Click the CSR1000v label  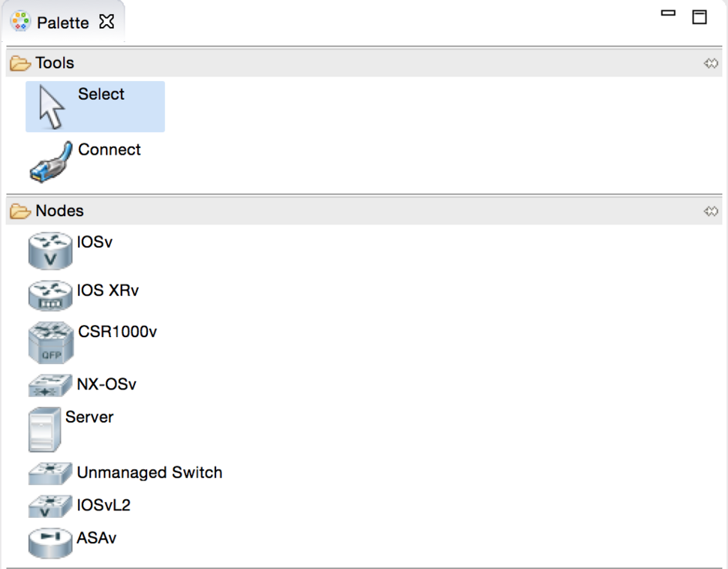[118, 332]
